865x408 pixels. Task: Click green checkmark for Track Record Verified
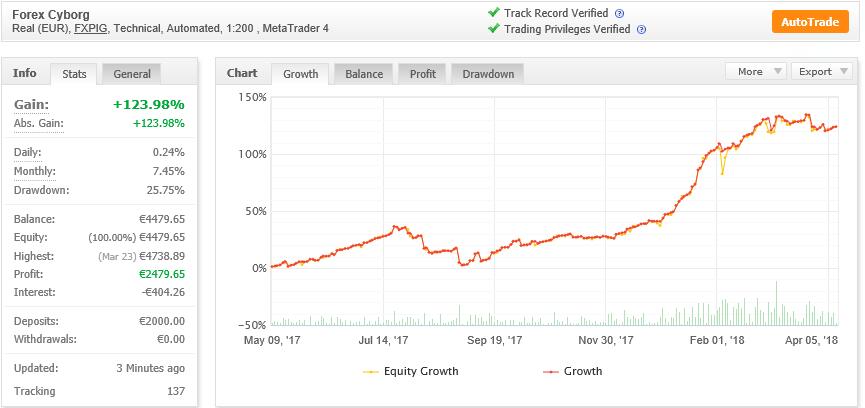tap(494, 12)
